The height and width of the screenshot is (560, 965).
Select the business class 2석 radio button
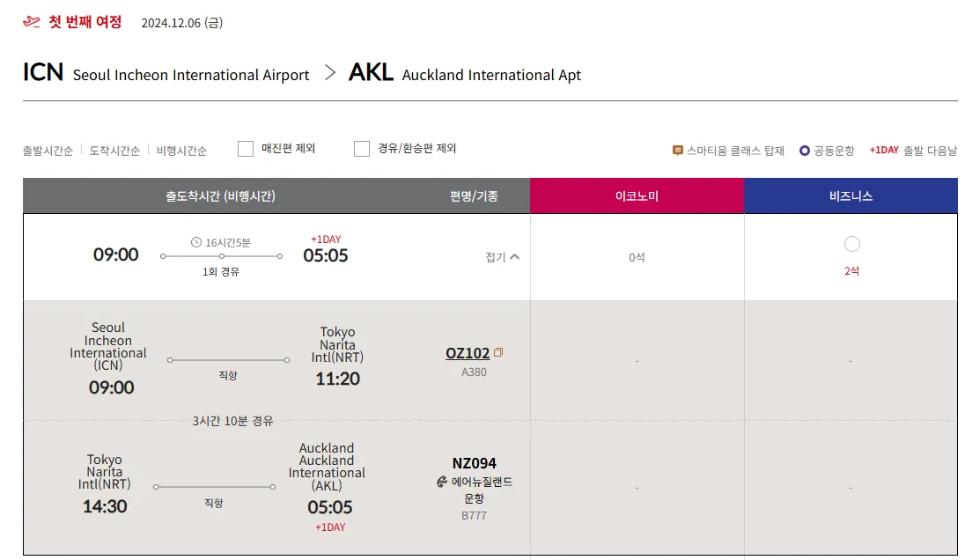click(851, 244)
